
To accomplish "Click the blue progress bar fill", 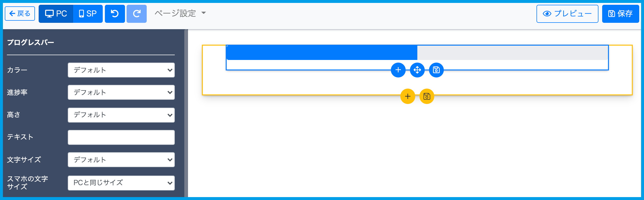I will [x=322, y=53].
